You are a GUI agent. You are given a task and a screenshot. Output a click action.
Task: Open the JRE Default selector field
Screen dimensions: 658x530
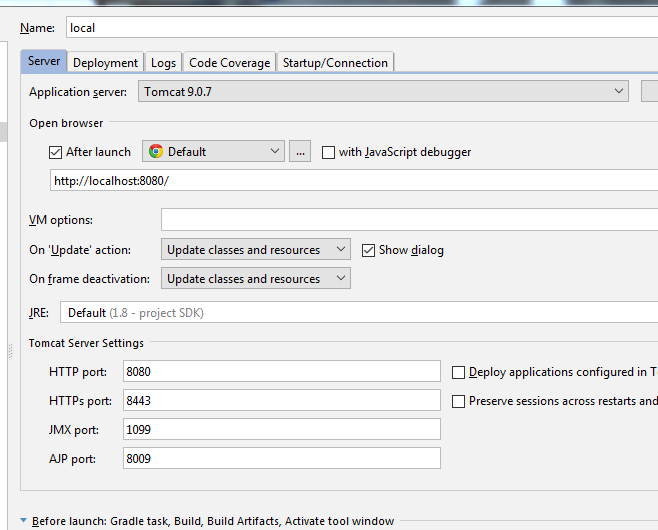click(x=359, y=313)
